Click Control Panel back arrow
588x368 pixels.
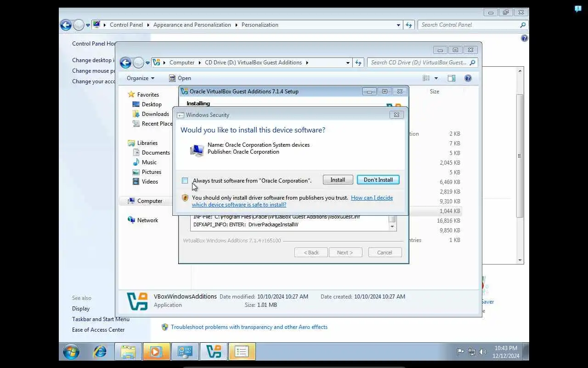coord(66,25)
